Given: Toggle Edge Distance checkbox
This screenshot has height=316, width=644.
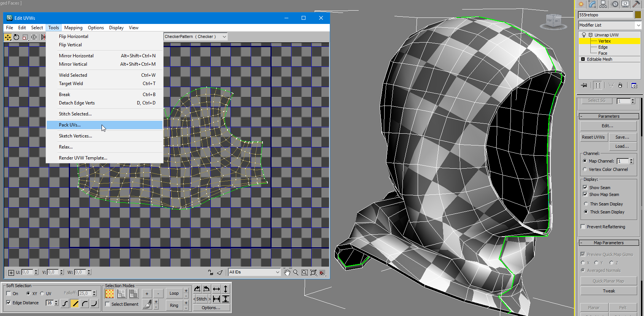Looking at the screenshot, I should coord(9,303).
